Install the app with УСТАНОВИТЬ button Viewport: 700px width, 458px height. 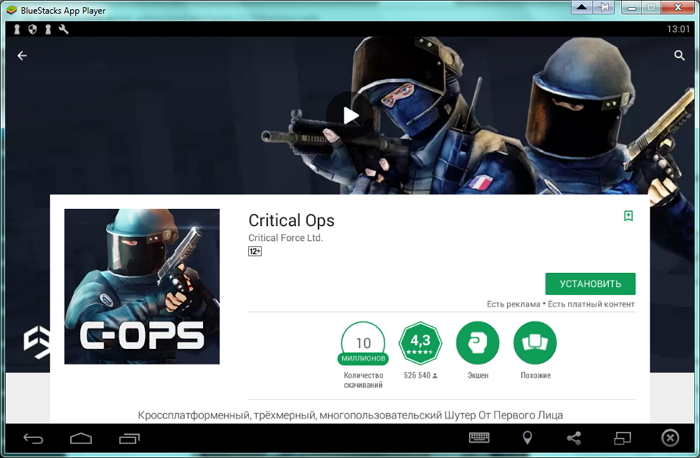590,284
